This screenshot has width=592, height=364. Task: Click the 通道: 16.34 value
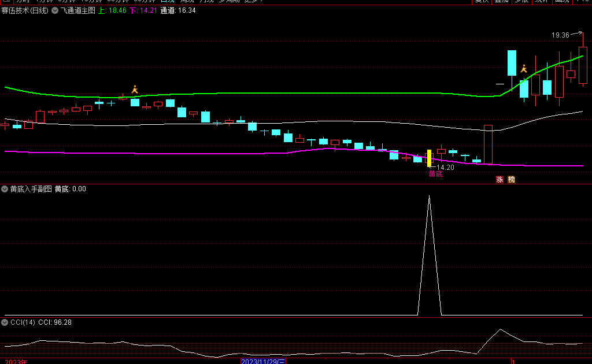click(x=178, y=10)
